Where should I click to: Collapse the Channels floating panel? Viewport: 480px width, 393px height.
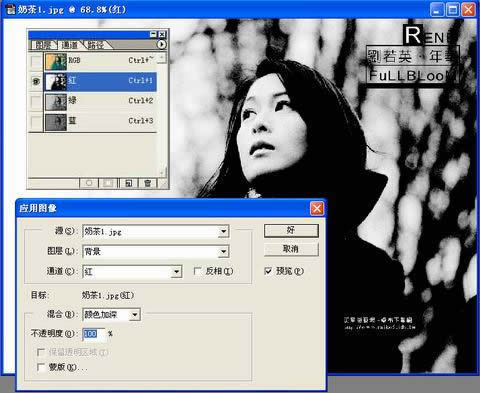coord(153,34)
